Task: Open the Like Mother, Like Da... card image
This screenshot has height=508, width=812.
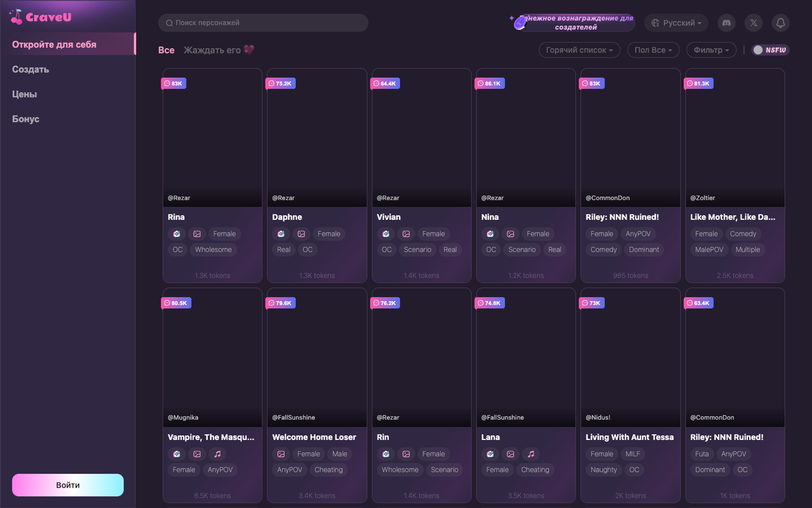Action: click(x=735, y=138)
